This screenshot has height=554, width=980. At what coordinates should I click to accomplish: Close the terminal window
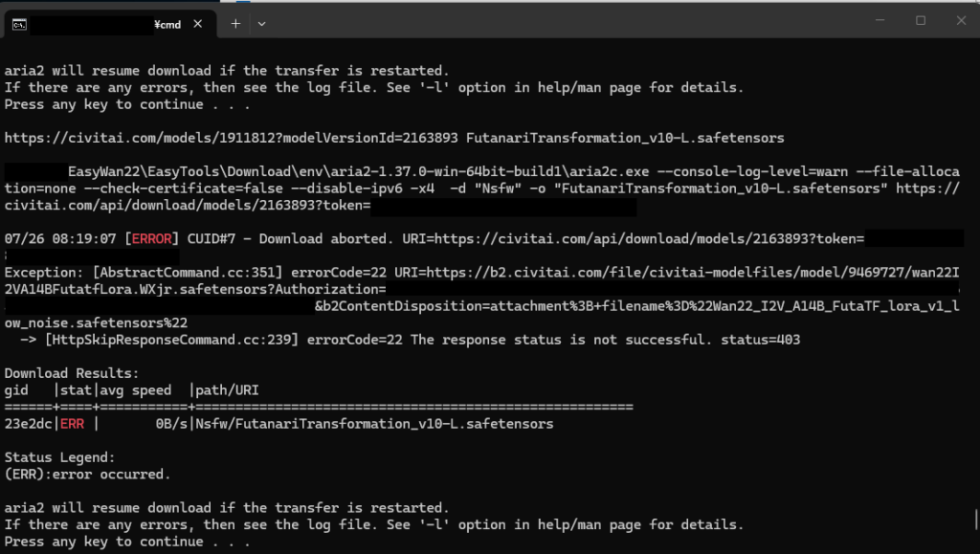click(x=961, y=21)
